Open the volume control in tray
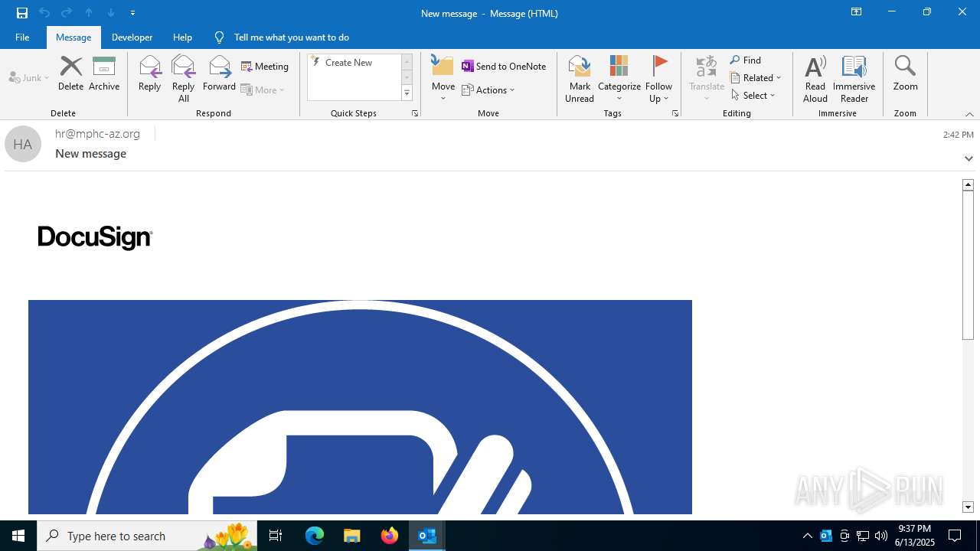 881,536
